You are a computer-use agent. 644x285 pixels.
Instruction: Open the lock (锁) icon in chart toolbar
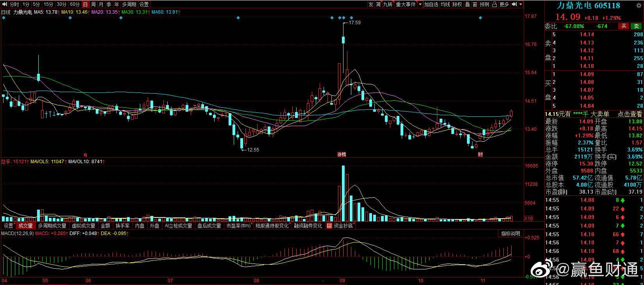click(495, 4)
